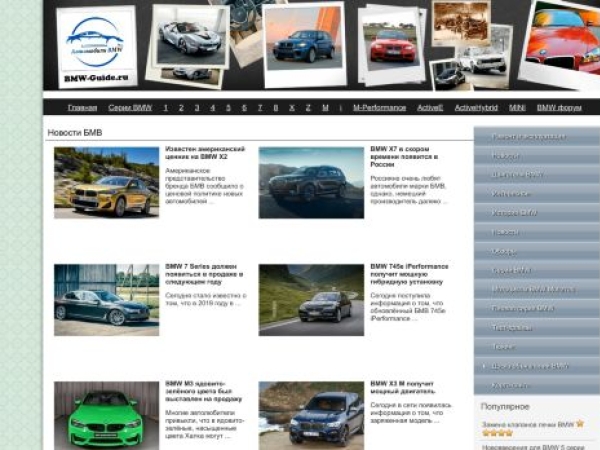Click the BMW-Guide.ru site logo
Screen dimensions: 600x450
(x=96, y=47)
